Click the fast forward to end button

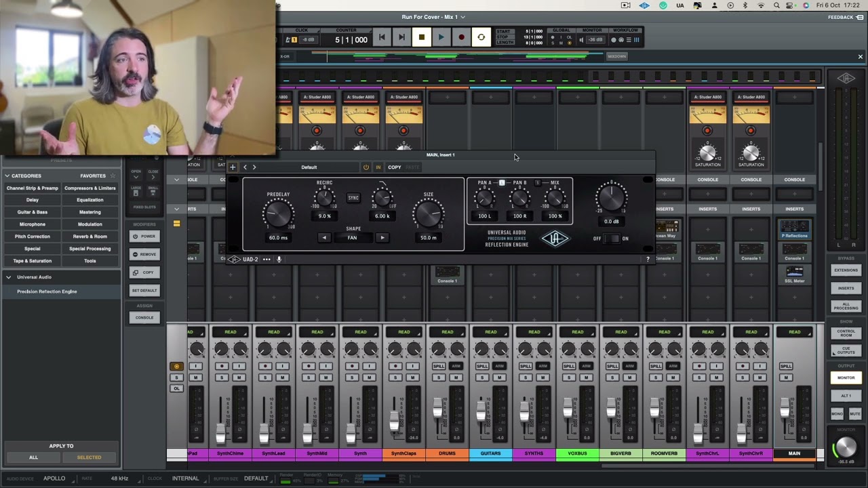[x=401, y=37]
